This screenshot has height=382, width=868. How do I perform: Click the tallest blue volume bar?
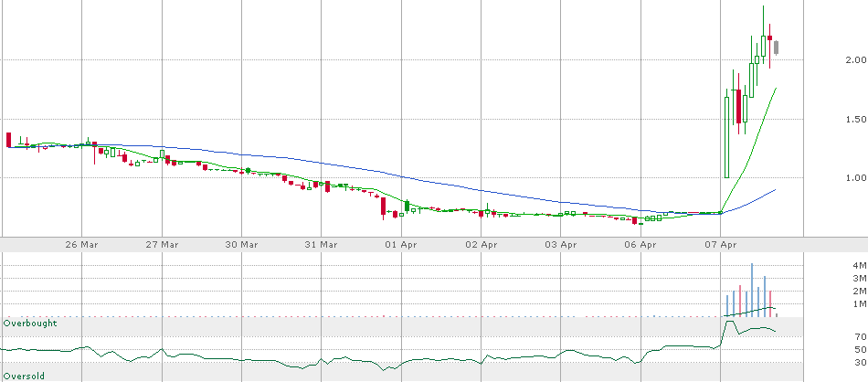[x=752, y=290]
